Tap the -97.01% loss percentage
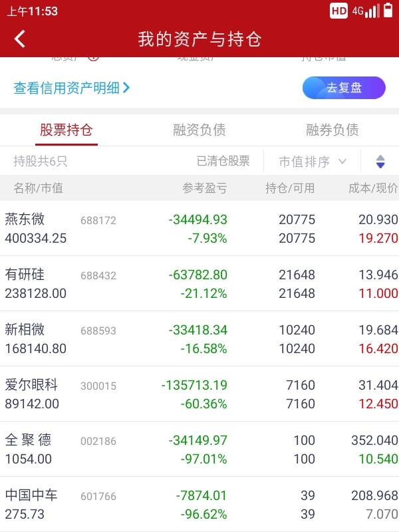Viewport: 399px width, 532px height. click(203, 459)
